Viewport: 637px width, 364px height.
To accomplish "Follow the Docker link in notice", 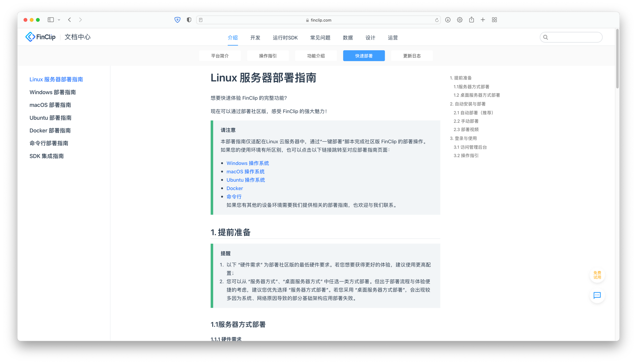I will [234, 188].
